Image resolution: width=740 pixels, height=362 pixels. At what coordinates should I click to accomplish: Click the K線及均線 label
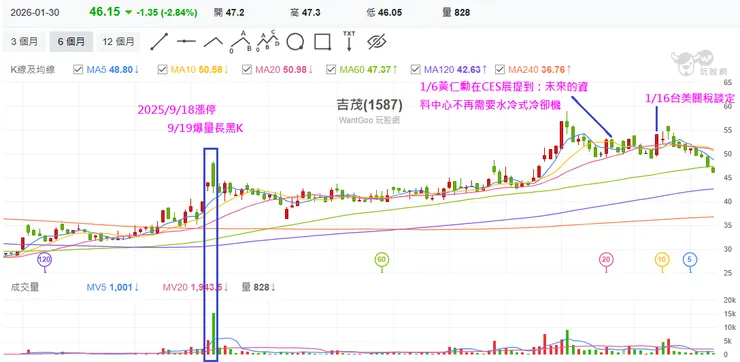click(x=33, y=70)
